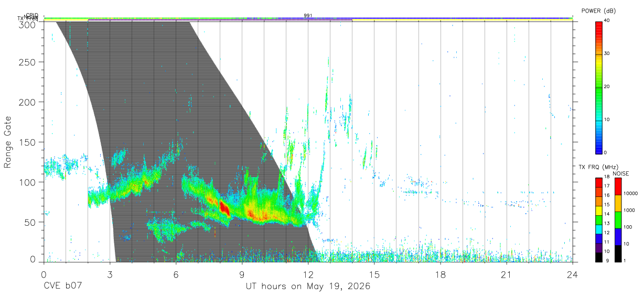The width and height of the screenshot is (644, 297).
Task: Click the POWER (dB) colorbar title
Action: coord(598,11)
